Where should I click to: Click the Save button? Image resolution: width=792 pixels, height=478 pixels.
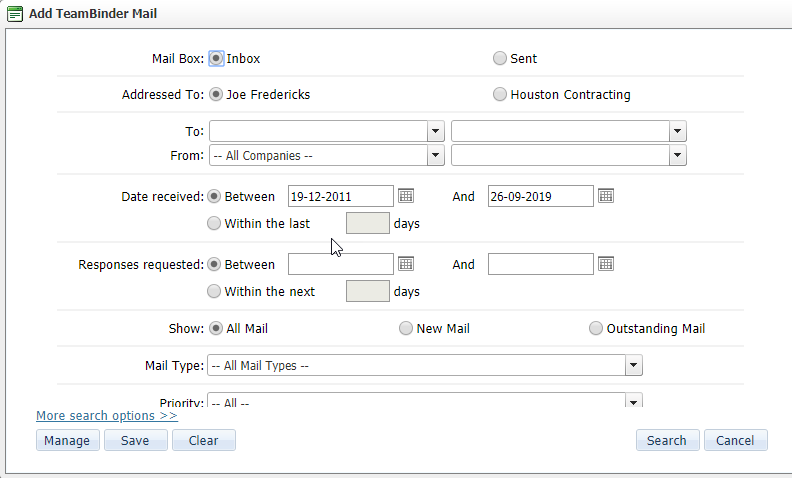(x=135, y=440)
